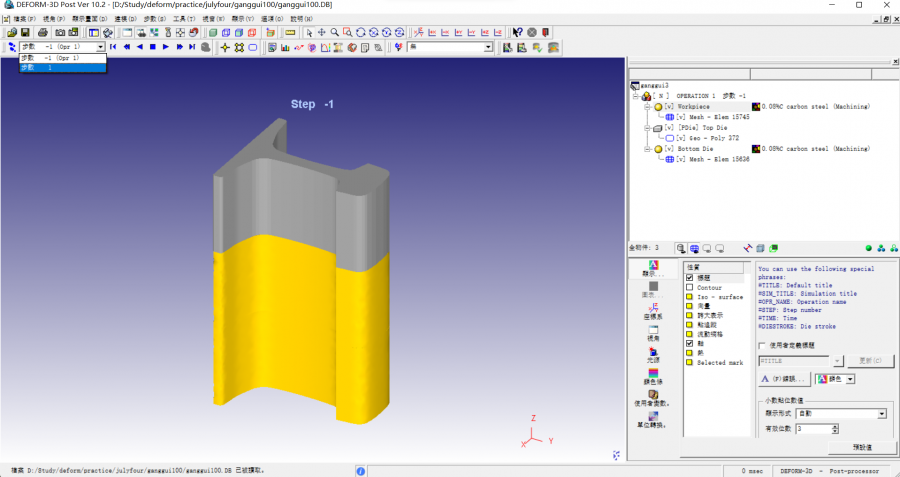Toggle the Contour checkbox

pos(690,287)
